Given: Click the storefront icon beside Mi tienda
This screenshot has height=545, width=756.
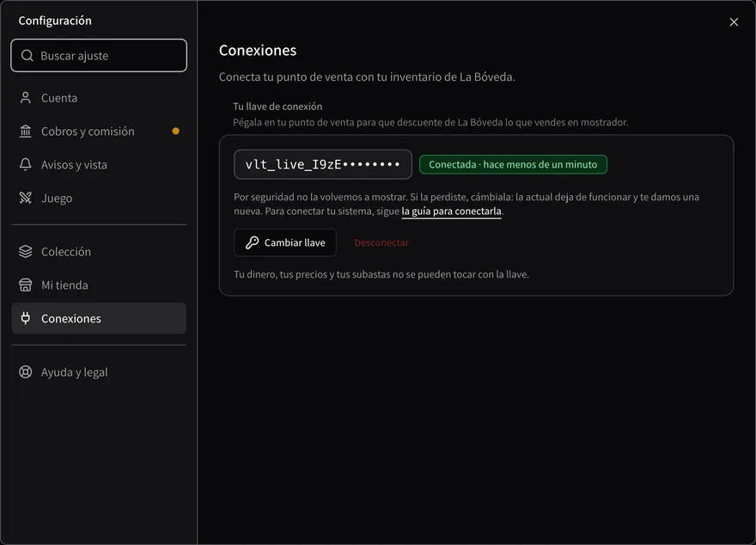Looking at the screenshot, I should [x=26, y=285].
